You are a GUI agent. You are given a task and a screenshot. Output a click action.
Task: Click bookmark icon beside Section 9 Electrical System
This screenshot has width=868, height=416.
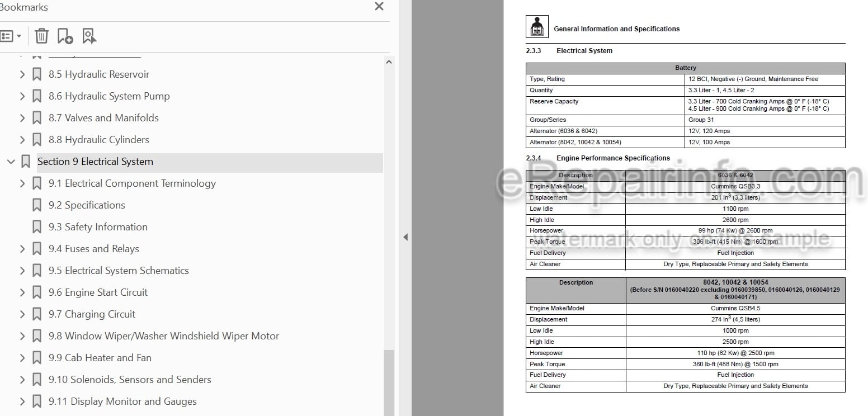pos(26,162)
